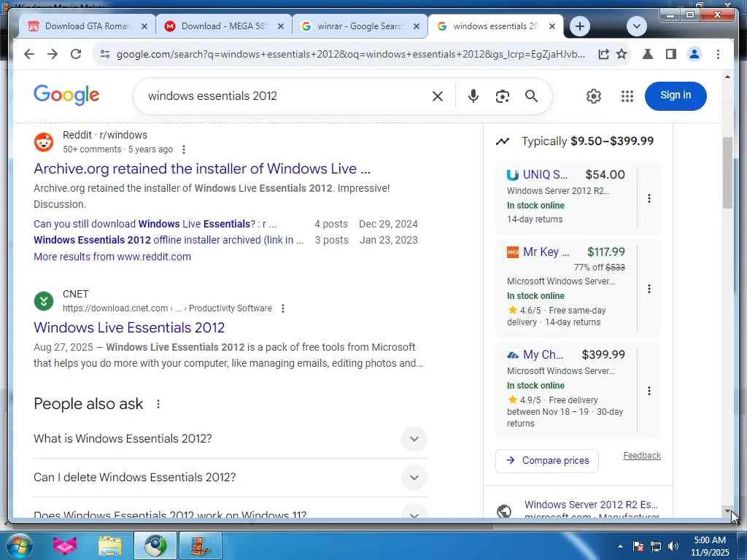The width and height of the screenshot is (747, 560).
Task: Open more options for CNET result
Action: [283, 308]
